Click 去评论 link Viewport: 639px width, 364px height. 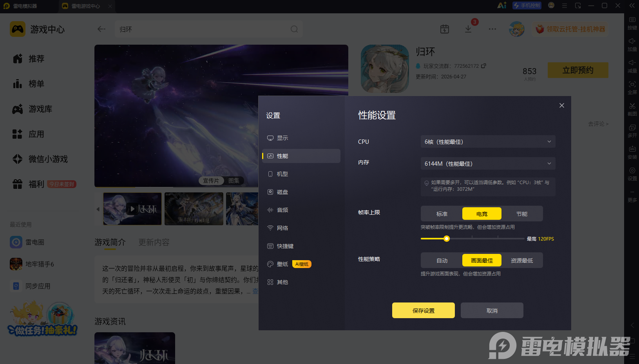click(x=598, y=124)
